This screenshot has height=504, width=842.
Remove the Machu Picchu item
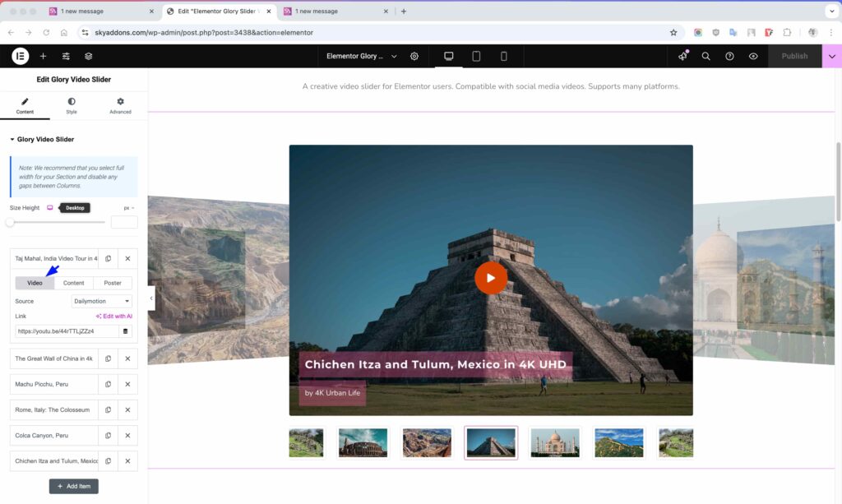[x=127, y=384]
